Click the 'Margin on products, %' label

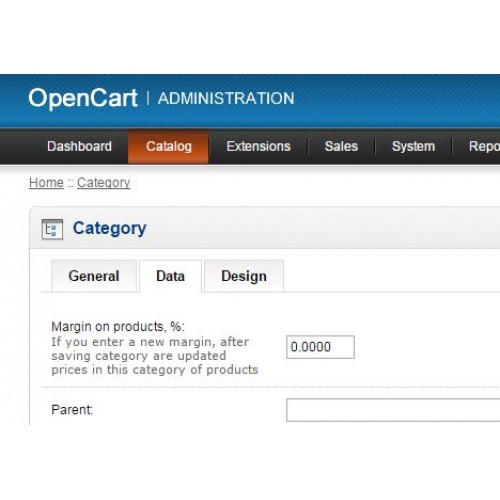coord(118,327)
